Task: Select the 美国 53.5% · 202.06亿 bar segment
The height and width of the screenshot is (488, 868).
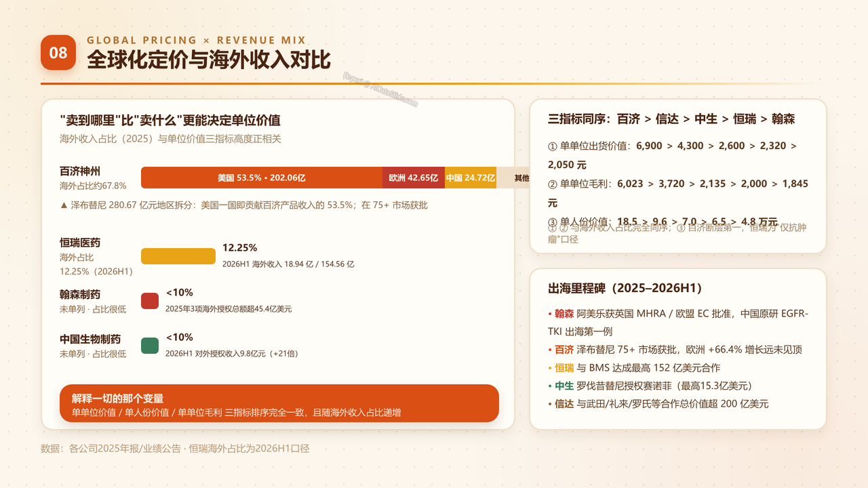Action: pyautogui.click(x=262, y=178)
